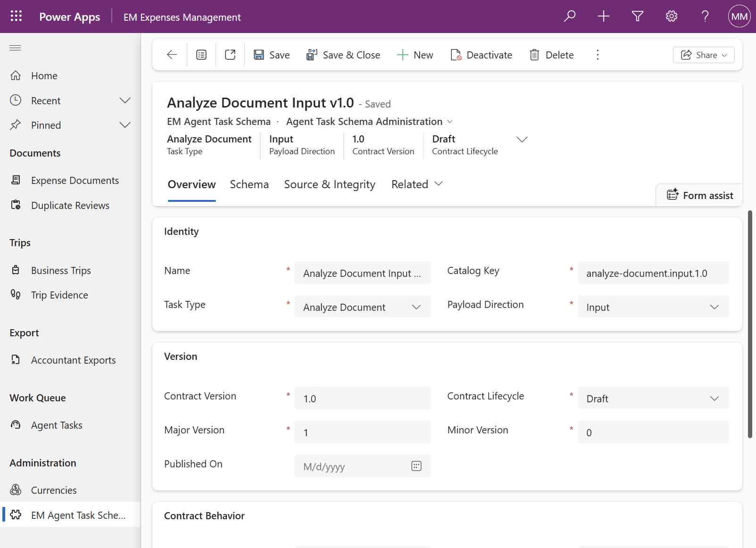Click EM Expenses Management app name

point(182,17)
